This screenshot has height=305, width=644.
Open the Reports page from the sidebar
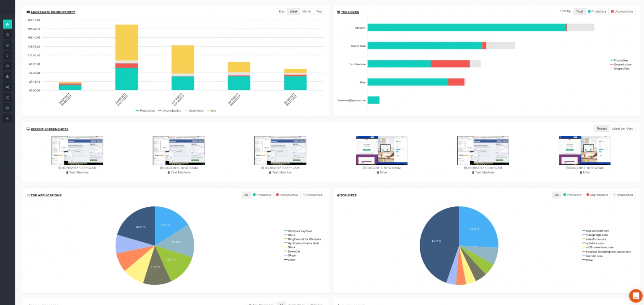(7, 34)
